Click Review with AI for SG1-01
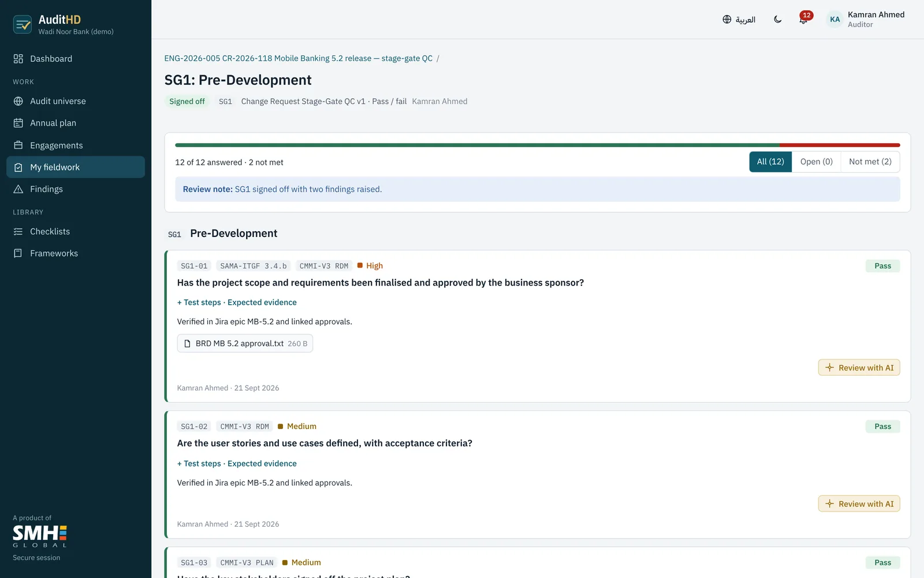Screen dimensions: 924x578 859,368
